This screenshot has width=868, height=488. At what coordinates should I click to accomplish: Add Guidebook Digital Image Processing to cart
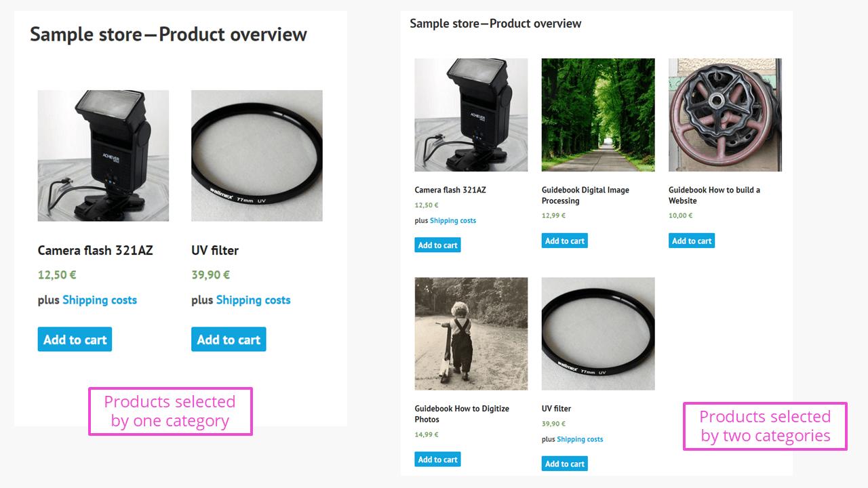[x=565, y=241]
